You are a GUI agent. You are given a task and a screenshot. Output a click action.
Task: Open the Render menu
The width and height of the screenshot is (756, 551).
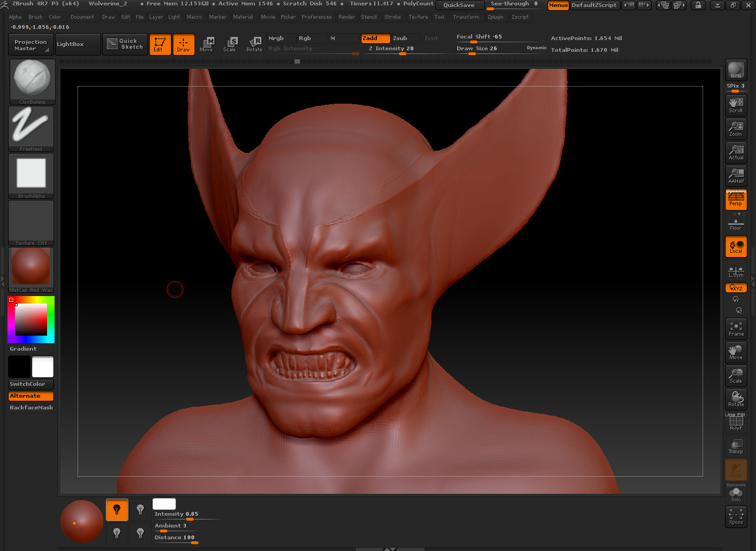(x=346, y=17)
